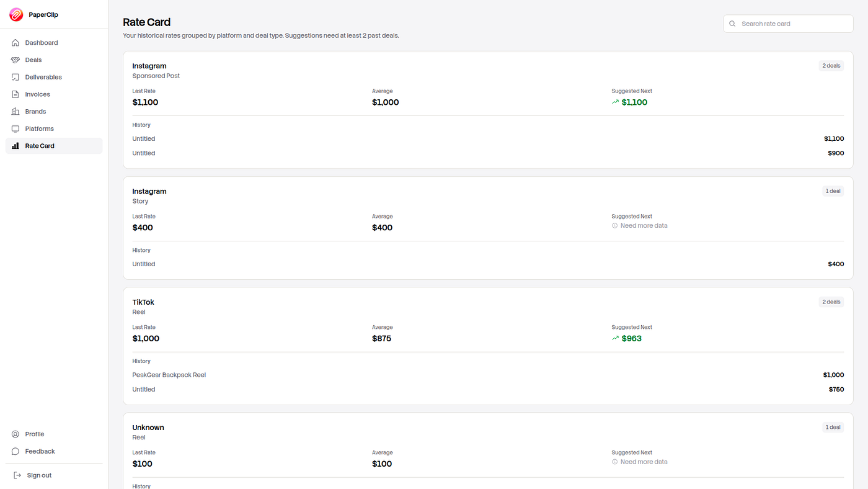
Task: Click the Feedback speech bubble icon
Action: [x=15, y=451]
